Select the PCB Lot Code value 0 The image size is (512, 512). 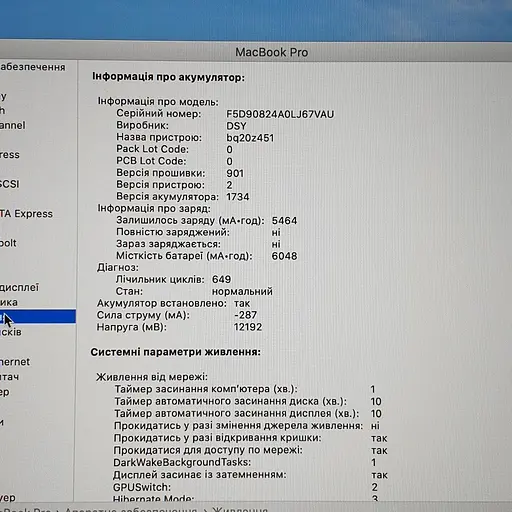229,161
